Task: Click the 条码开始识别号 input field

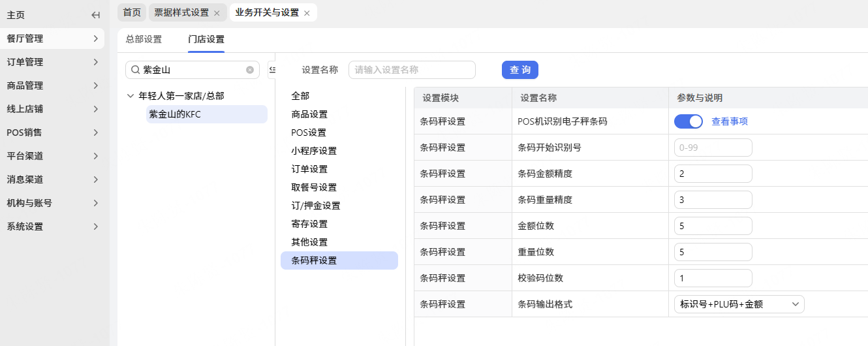Action: click(713, 148)
